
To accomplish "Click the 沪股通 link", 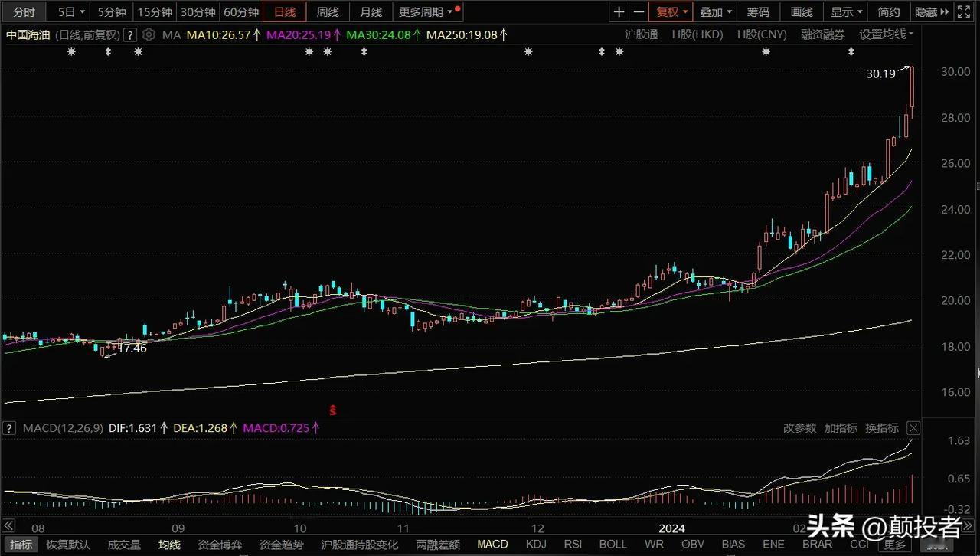I will [642, 34].
